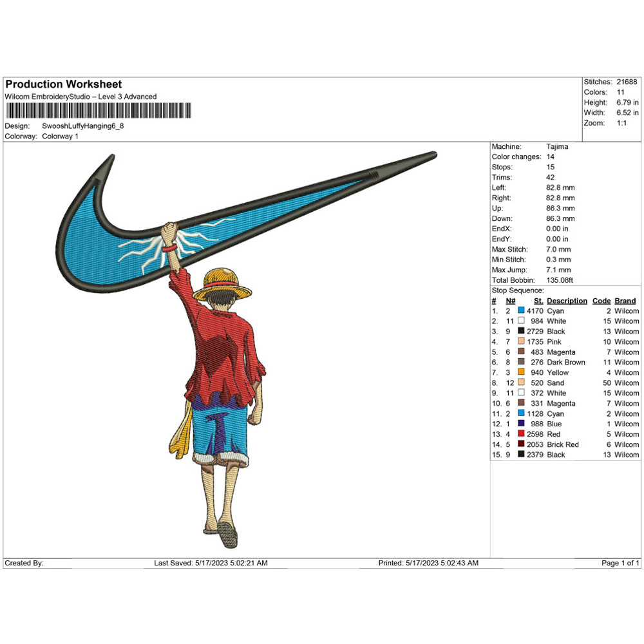Click the Brand column header

click(624, 301)
